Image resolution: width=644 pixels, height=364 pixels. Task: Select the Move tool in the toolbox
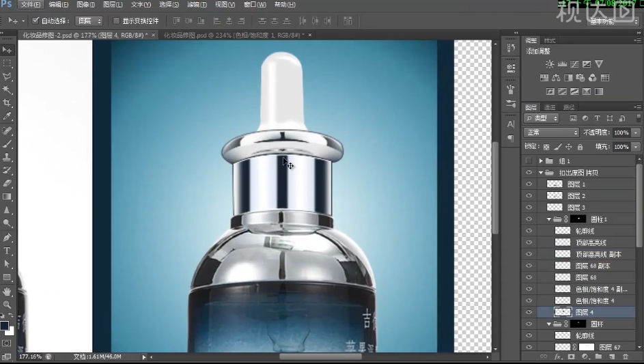click(7, 50)
